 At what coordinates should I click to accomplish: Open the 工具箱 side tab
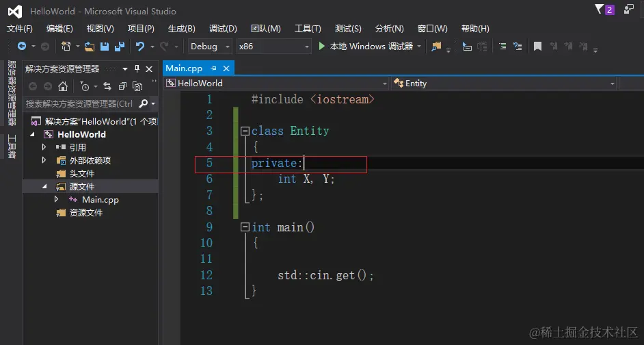click(x=12, y=146)
